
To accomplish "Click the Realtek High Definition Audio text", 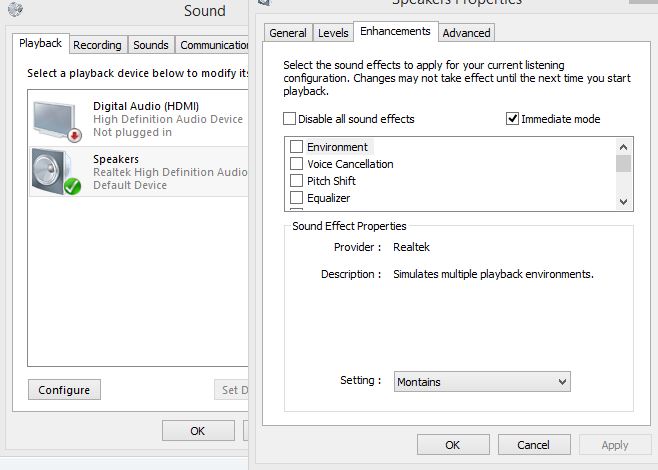I will pyautogui.click(x=170, y=172).
